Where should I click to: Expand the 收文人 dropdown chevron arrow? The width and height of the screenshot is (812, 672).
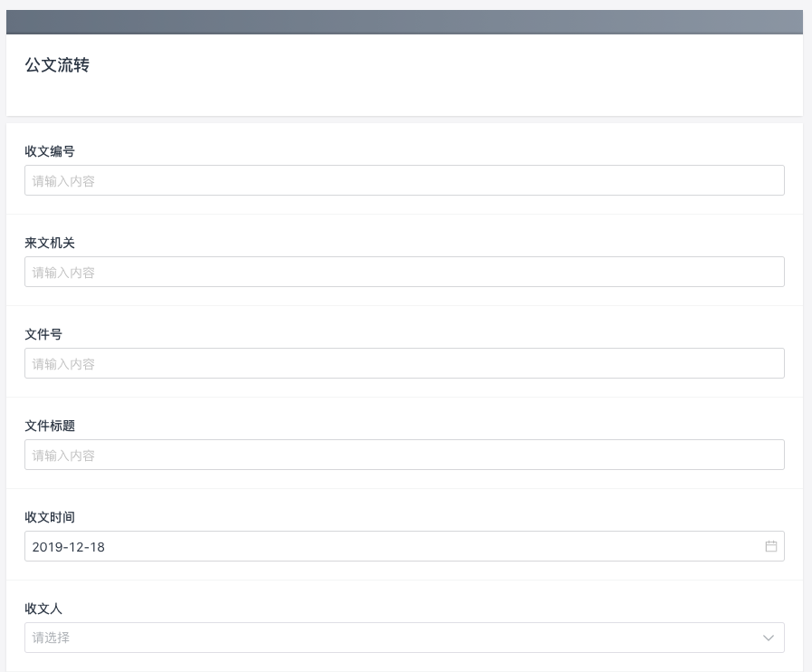[768, 638]
